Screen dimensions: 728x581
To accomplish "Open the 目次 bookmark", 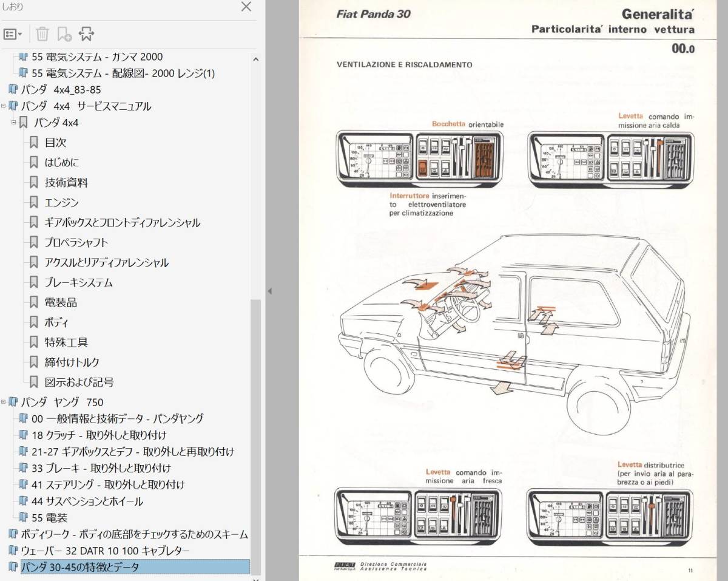I will (55, 143).
